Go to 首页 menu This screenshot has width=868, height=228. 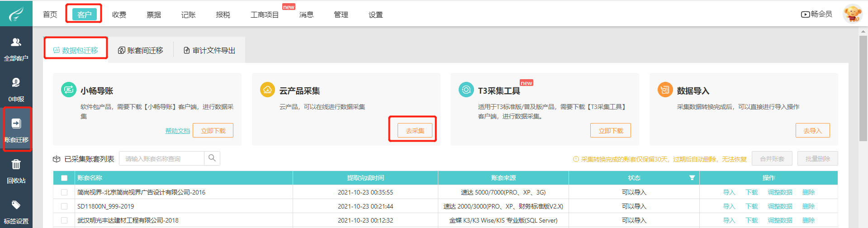(50, 14)
